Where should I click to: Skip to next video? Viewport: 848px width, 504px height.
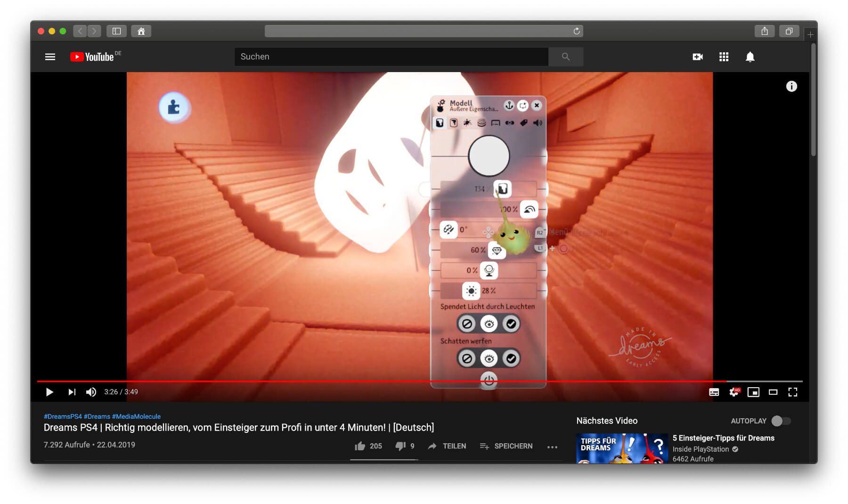click(72, 392)
